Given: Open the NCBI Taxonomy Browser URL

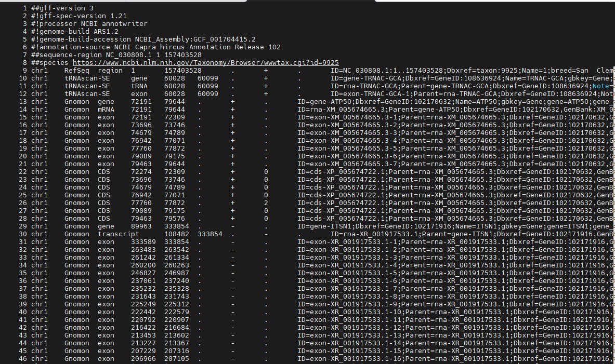Looking at the screenshot, I should coord(205,63).
